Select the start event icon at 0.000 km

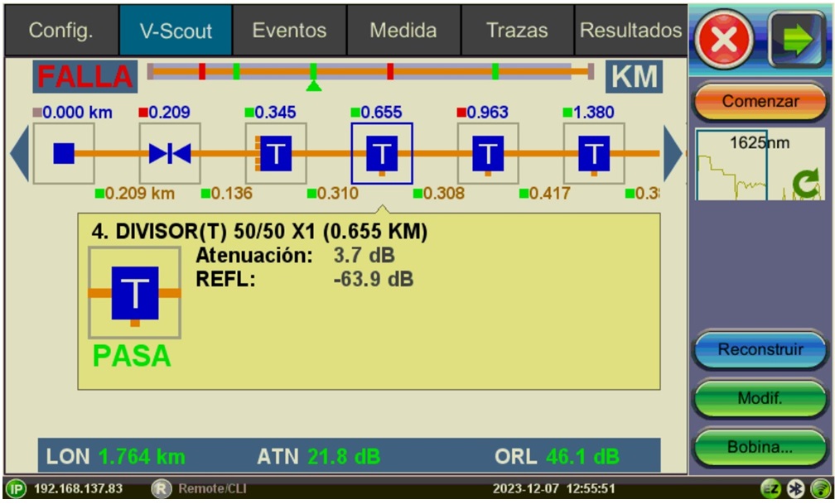(x=64, y=153)
